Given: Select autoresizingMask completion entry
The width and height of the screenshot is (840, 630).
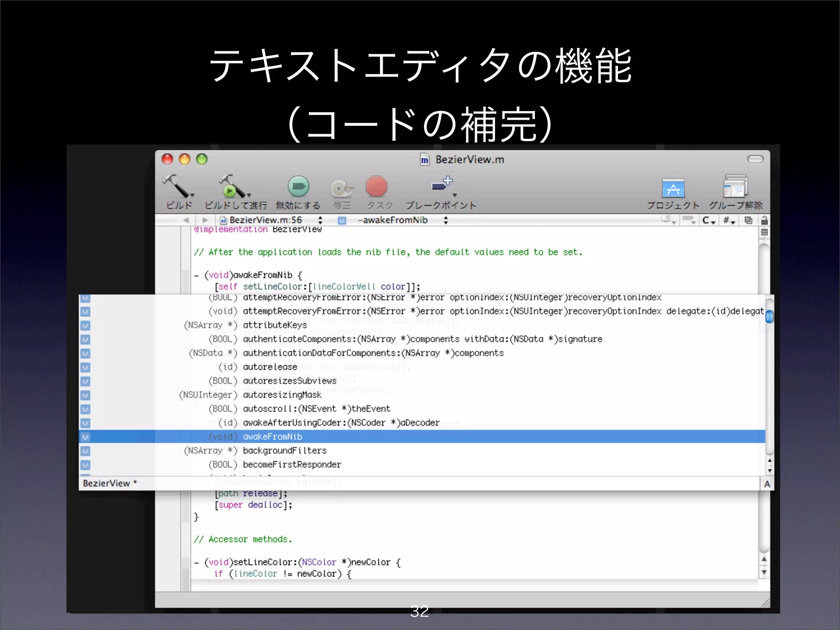Looking at the screenshot, I should click(422, 395).
